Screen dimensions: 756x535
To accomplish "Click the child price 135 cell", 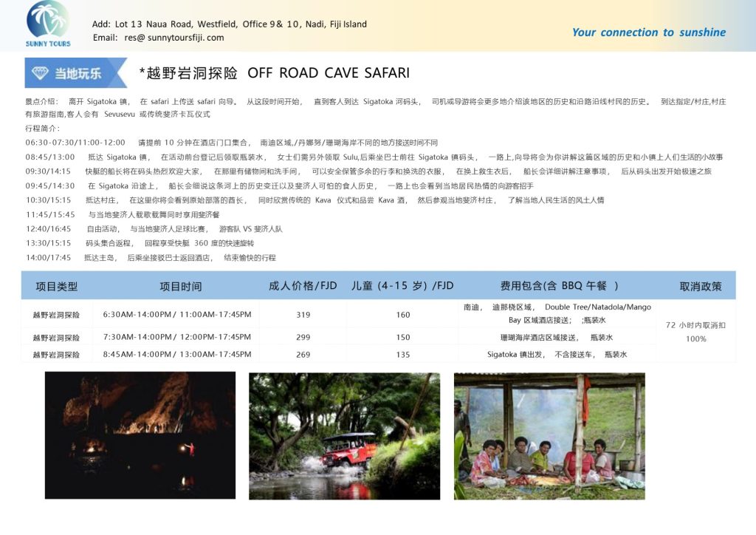I will tap(403, 355).
